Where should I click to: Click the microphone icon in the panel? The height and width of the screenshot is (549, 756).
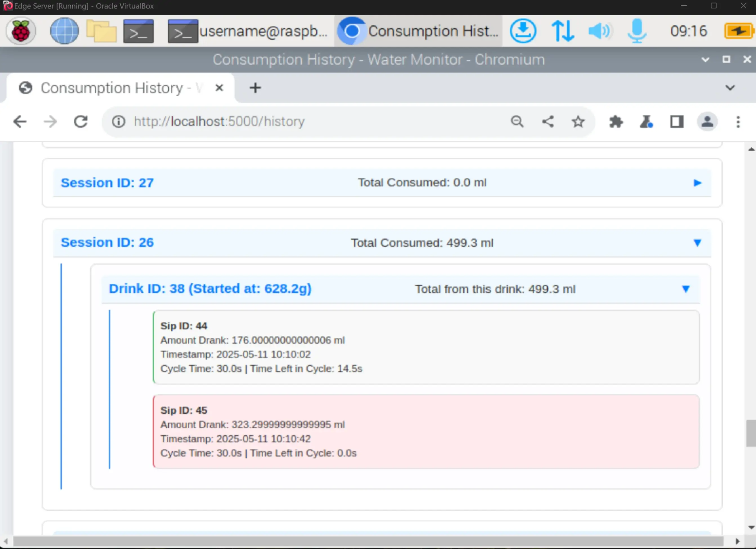point(637,31)
